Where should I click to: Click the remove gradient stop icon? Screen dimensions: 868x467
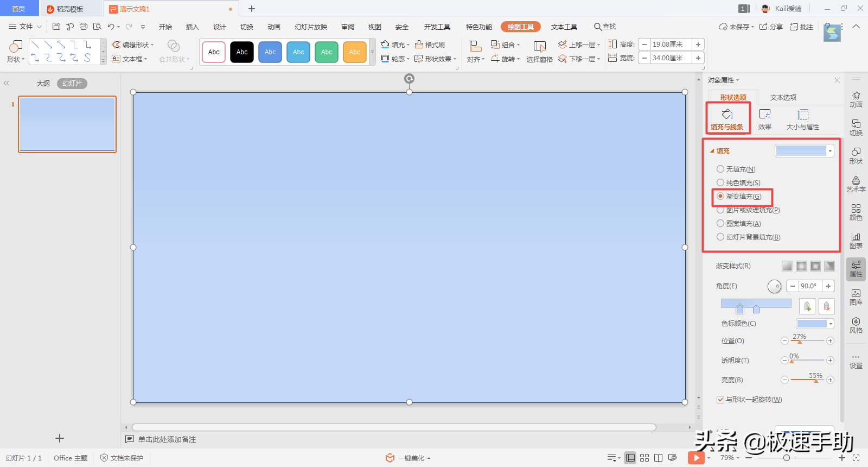827,306
